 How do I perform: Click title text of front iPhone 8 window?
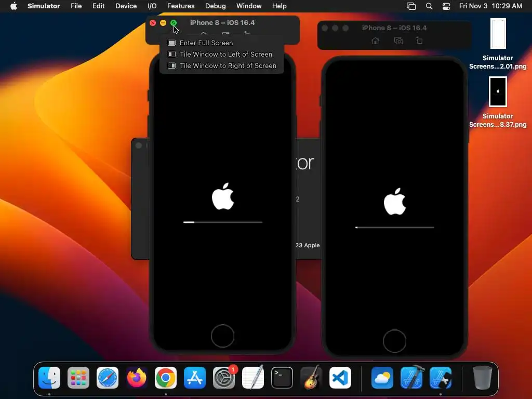[x=222, y=22]
